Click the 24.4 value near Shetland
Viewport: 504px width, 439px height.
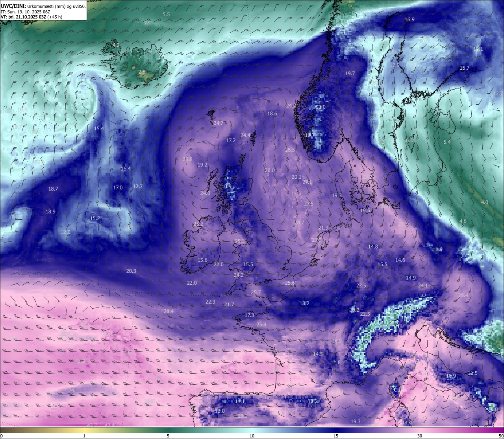245,135
